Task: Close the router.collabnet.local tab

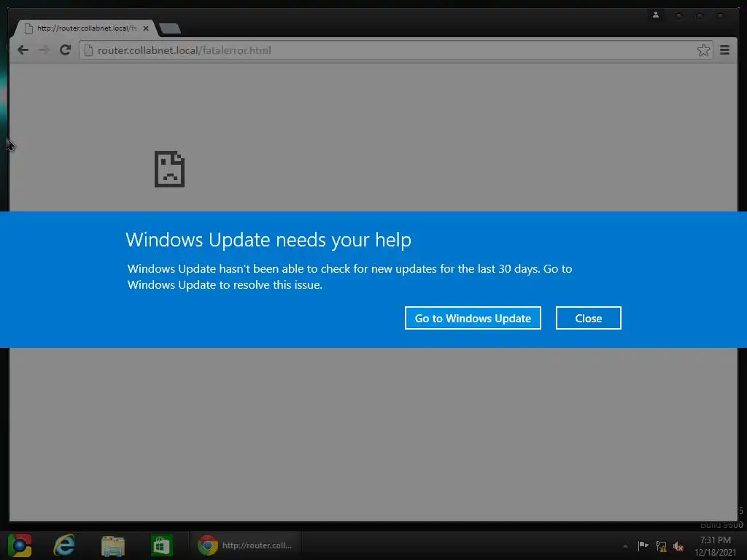Action: (146, 28)
